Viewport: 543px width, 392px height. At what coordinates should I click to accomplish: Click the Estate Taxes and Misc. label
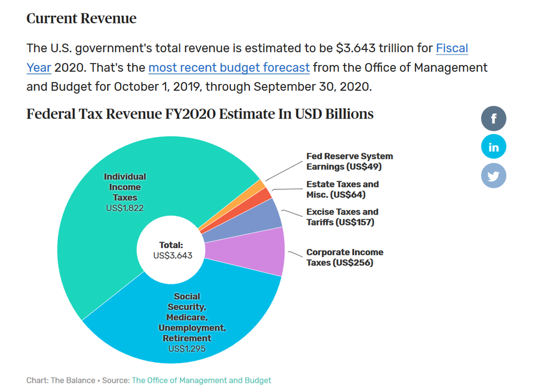click(342, 189)
